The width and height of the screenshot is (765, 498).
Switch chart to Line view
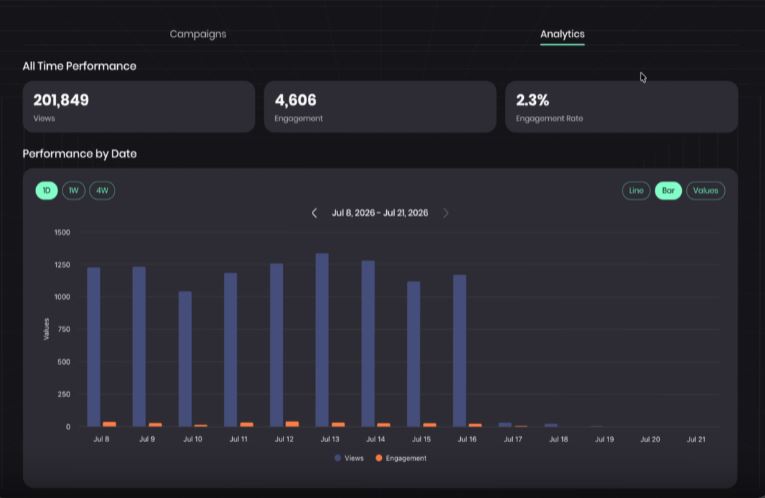636,190
